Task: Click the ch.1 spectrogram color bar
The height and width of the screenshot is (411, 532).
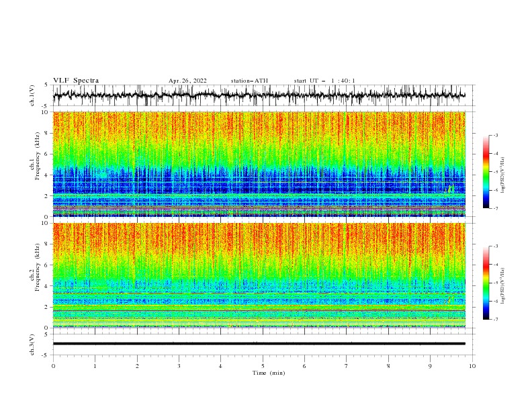Action: coord(486,172)
